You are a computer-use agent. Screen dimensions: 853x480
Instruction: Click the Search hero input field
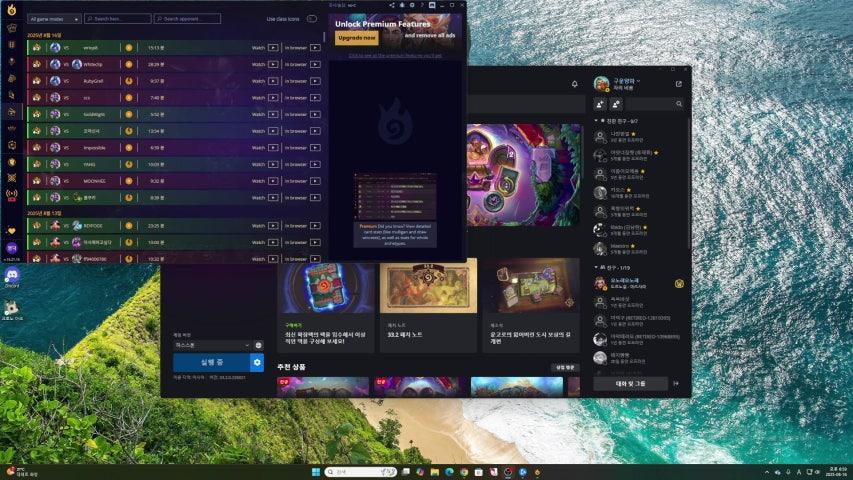click(x=118, y=19)
